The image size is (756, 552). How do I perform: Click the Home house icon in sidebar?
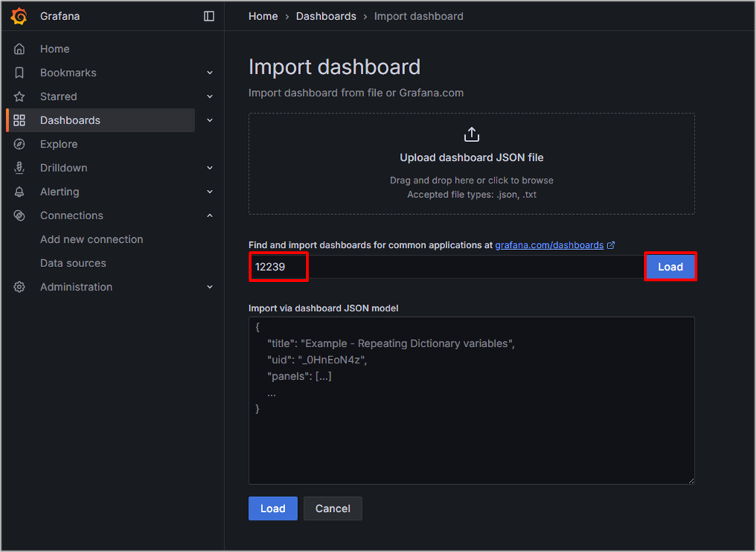(19, 49)
